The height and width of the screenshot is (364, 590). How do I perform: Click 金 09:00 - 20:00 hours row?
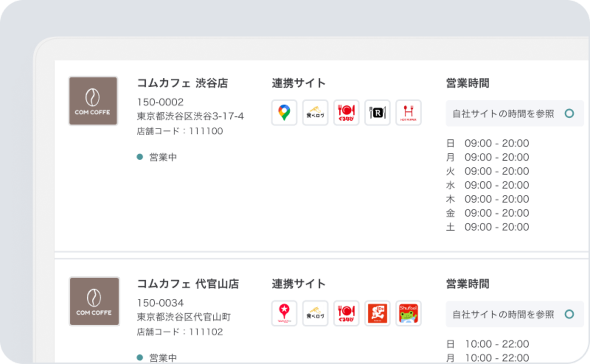click(487, 213)
